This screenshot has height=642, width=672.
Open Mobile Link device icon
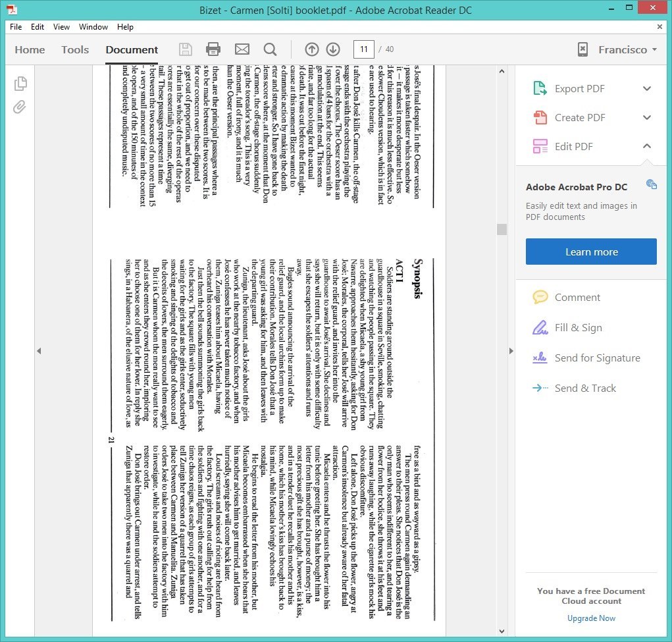click(x=582, y=49)
